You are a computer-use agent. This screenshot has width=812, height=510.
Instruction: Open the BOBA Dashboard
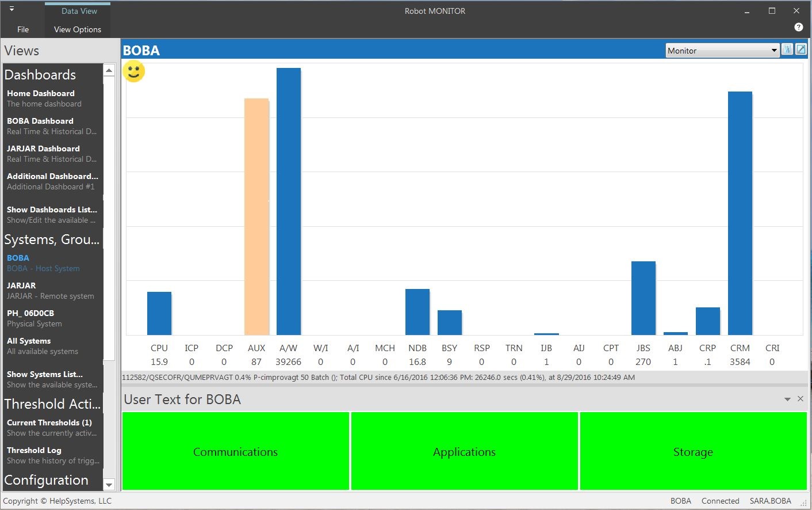pyautogui.click(x=52, y=126)
